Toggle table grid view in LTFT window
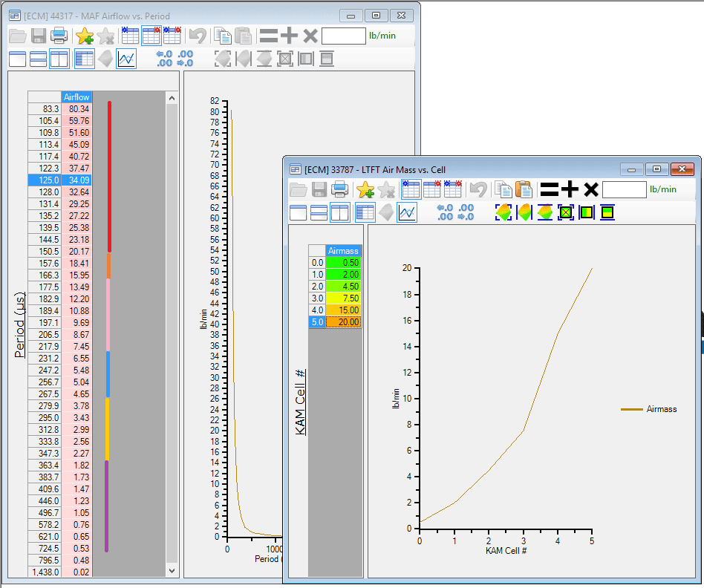This screenshot has width=704, height=588. pos(365,212)
